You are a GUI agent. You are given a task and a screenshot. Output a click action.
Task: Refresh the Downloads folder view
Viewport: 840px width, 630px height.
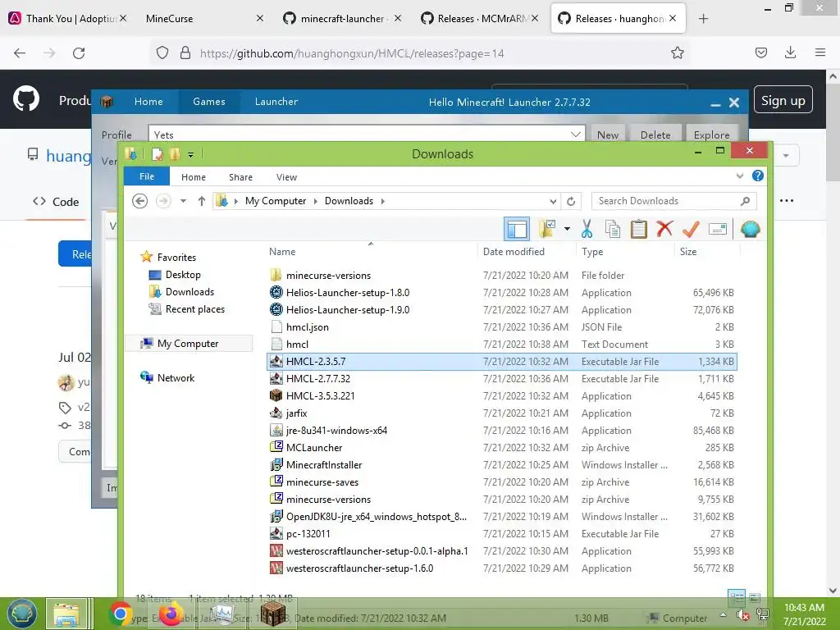click(571, 201)
